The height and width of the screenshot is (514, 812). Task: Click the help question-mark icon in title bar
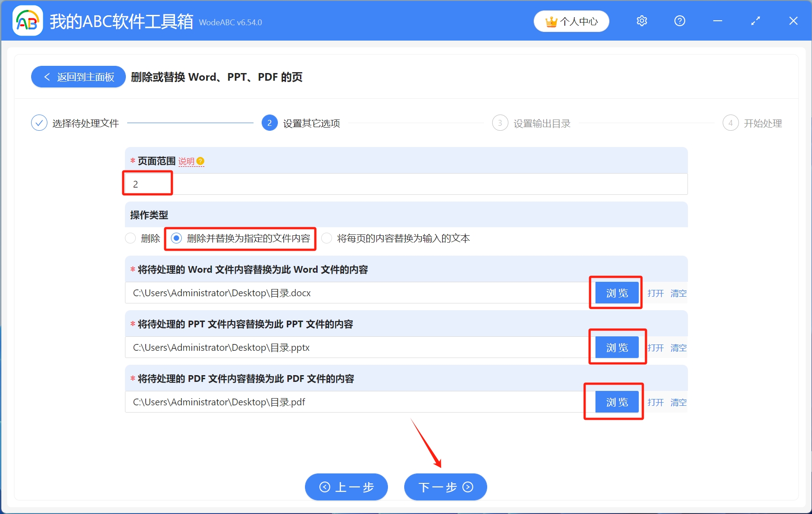tap(679, 21)
